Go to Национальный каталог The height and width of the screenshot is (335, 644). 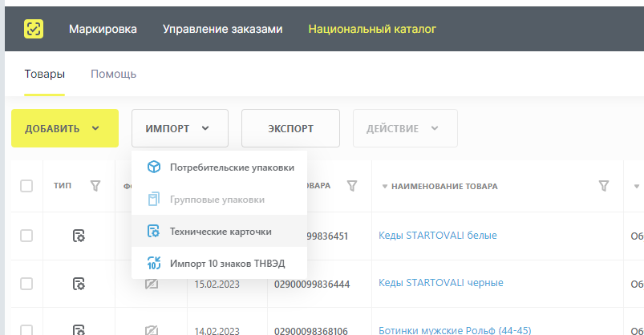point(372,29)
